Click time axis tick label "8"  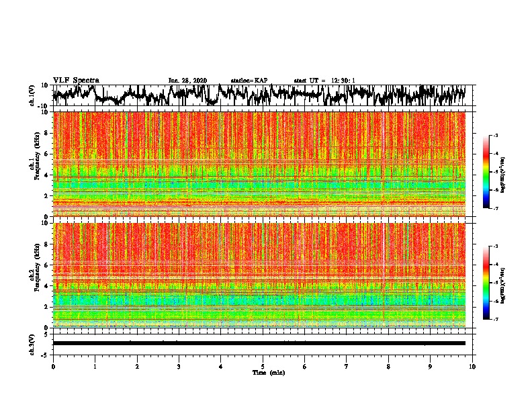[388, 367]
